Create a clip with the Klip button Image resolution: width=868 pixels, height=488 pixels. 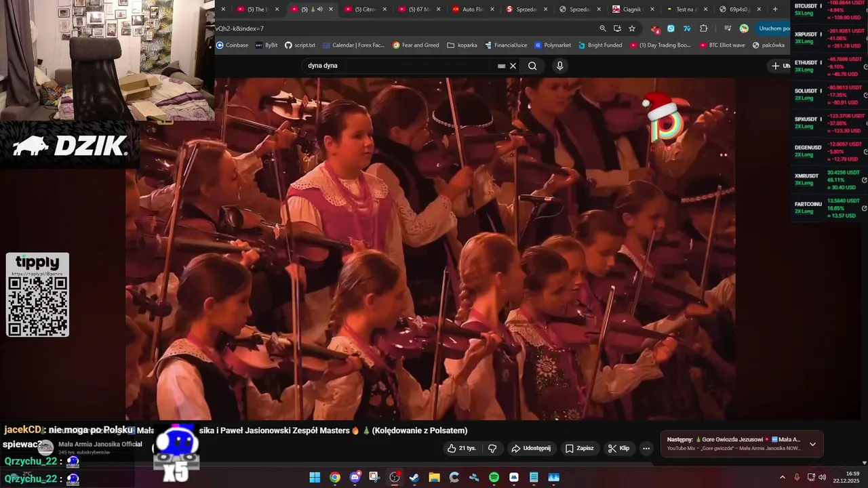619,448
